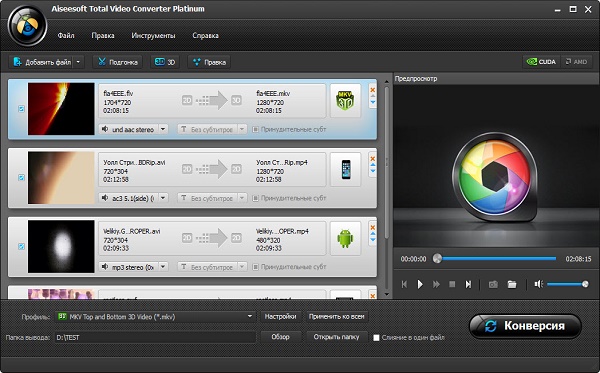The height and width of the screenshot is (373, 600).
Task: Open the Подгонка clip tool
Action: point(118,62)
